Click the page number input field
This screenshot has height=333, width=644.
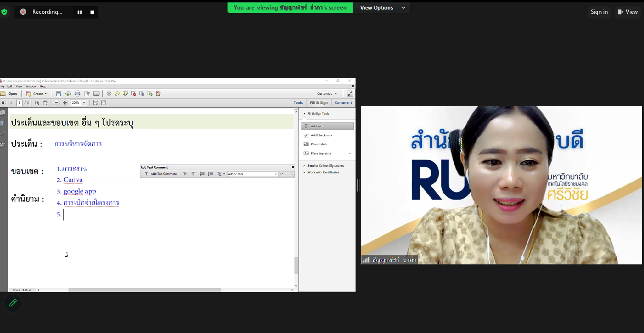tap(20, 103)
